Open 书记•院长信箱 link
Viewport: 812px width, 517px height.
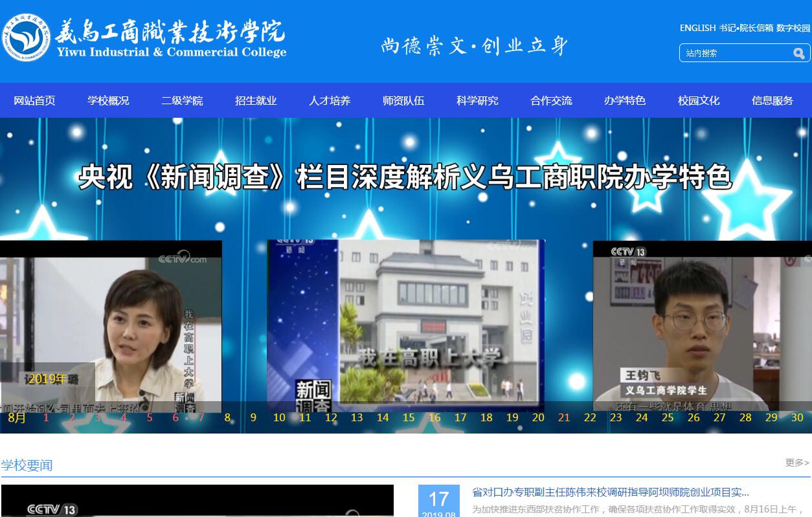point(746,28)
